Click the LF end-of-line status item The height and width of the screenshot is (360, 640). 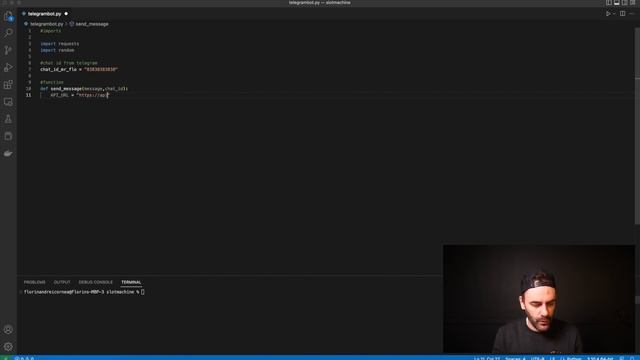tap(552, 358)
